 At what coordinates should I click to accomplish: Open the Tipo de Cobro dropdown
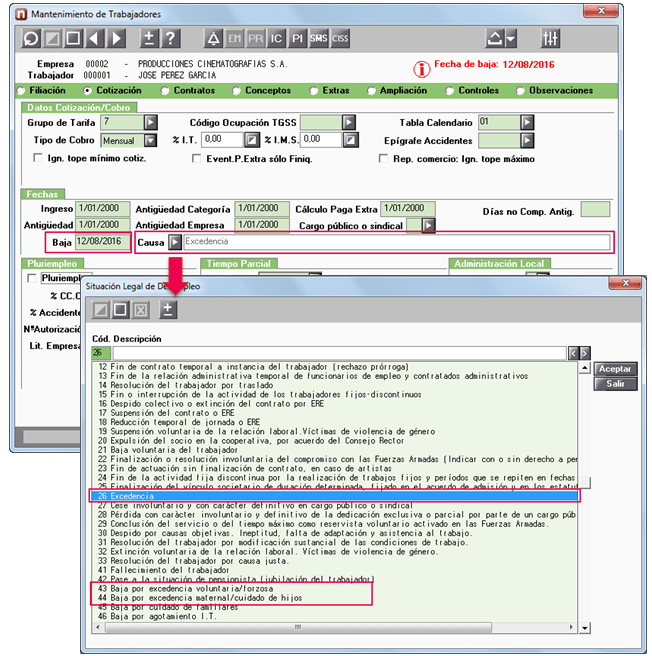click(x=150, y=140)
